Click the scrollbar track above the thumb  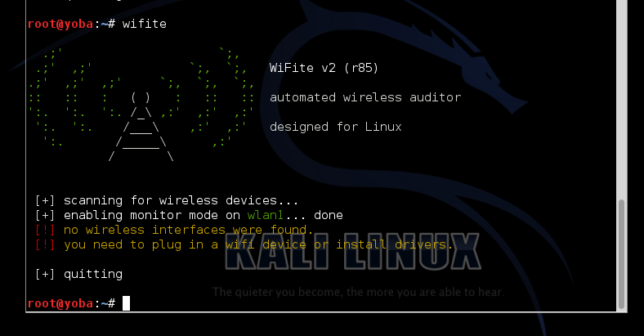[621, 100]
